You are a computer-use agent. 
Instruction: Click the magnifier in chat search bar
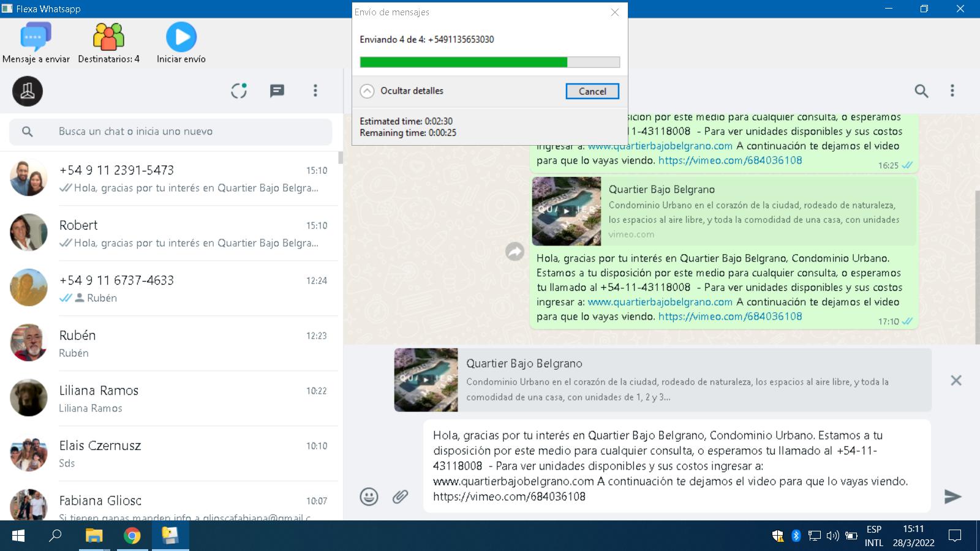click(28, 132)
